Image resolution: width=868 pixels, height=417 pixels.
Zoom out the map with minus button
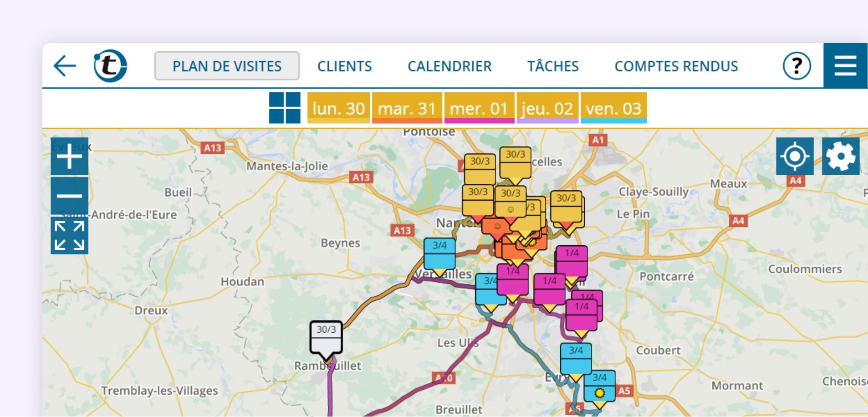69,196
